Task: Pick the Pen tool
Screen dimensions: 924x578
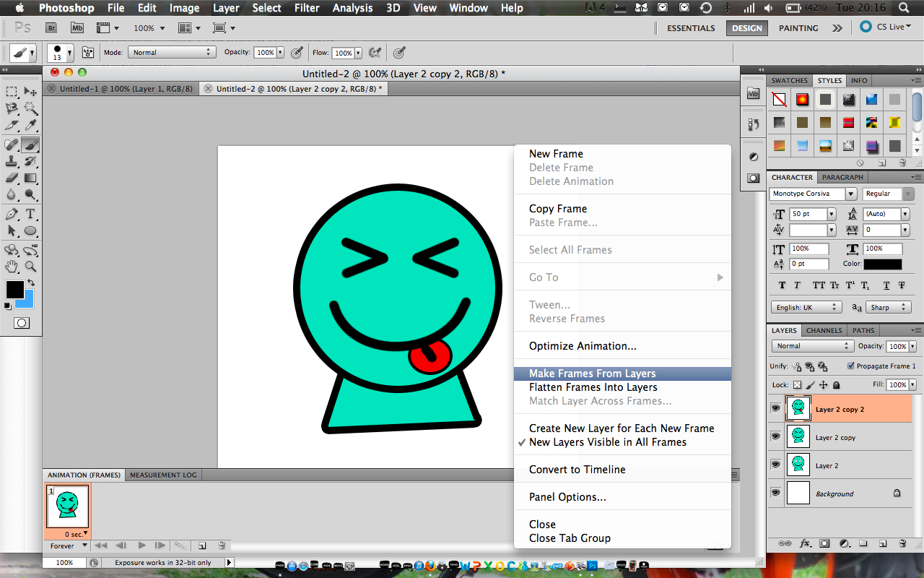Action: (x=12, y=214)
